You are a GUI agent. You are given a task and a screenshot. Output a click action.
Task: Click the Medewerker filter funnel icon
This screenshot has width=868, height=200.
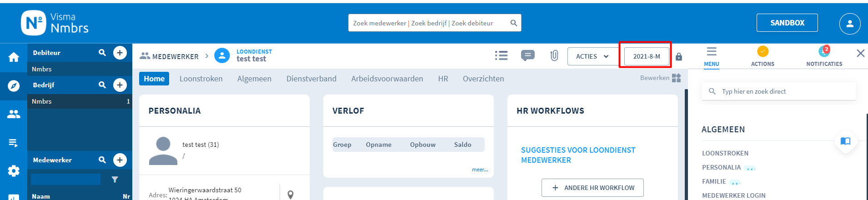pyautogui.click(x=115, y=180)
